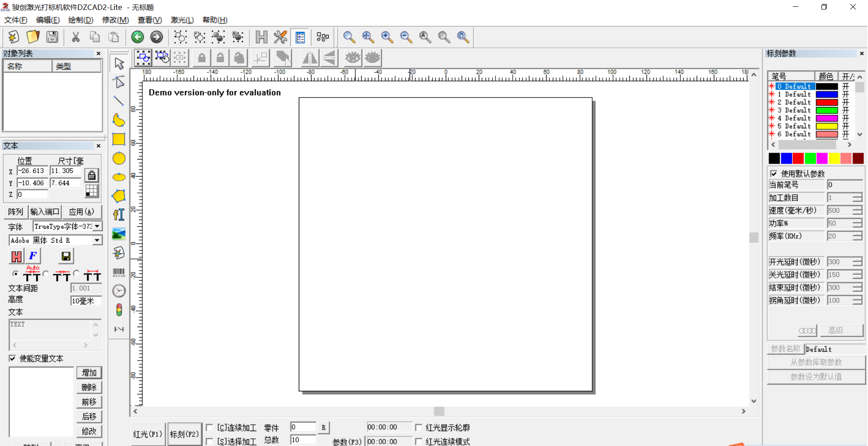Viewport: 868px width, 446px height.
Task: Enable 红光显示轮廓 checkbox
Action: click(x=419, y=427)
